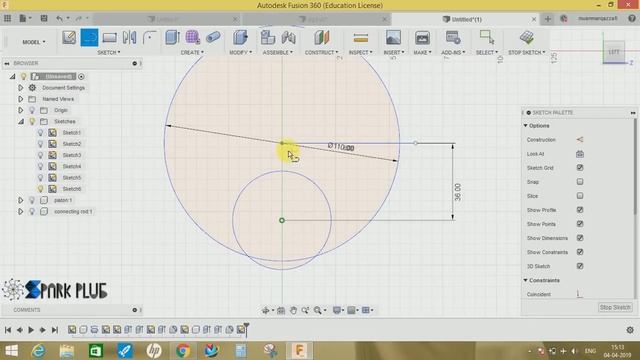
Task: Toggle the Show Constraints checkbox
Action: [580, 252]
